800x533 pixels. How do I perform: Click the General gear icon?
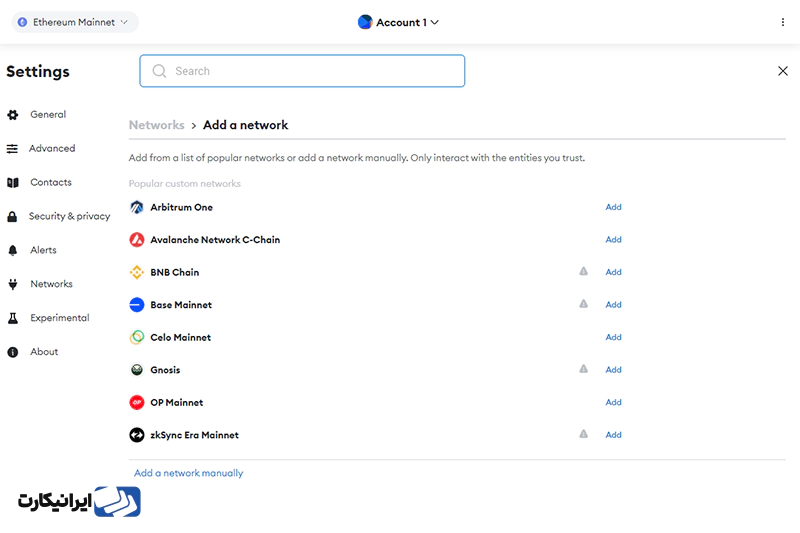(x=13, y=115)
